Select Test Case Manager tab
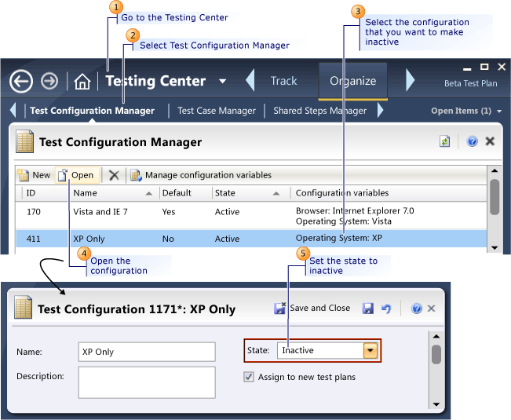Viewport: 511px width, 420px height. tap(217, 111)
